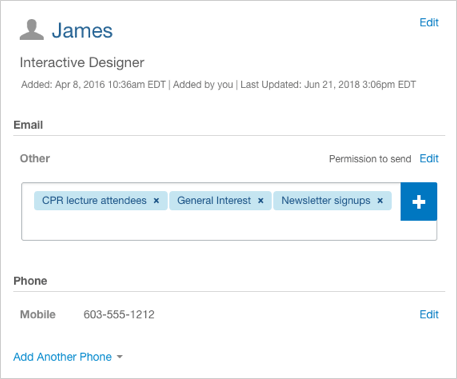The height and width of the screenshot is (379, 457).
Task: Edit the email permission settings
Action: 429,159
